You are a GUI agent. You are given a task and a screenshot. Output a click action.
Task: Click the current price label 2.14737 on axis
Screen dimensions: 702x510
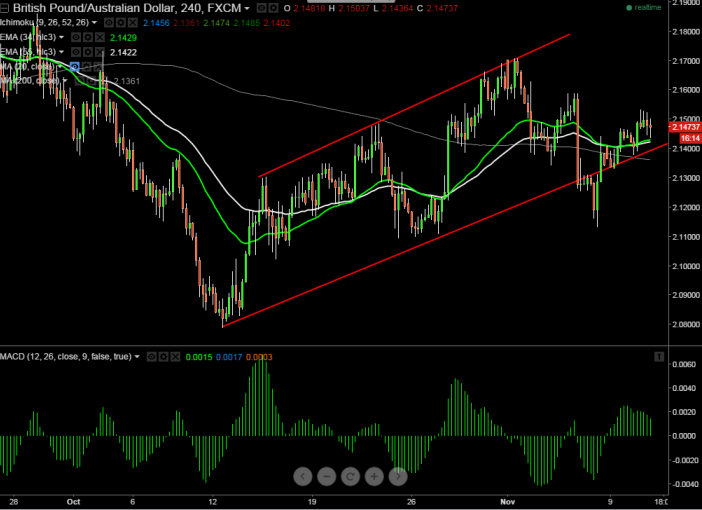coord(684,128)
